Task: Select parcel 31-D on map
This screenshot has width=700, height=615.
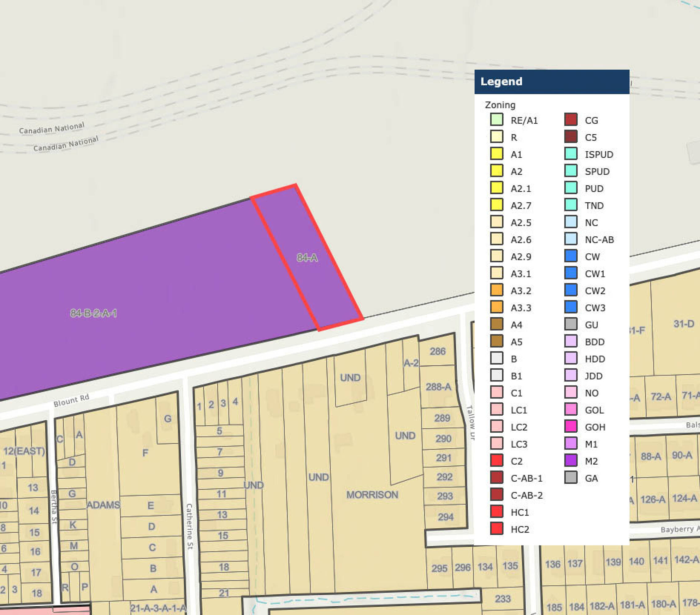Action: click(x=684, y=324)
